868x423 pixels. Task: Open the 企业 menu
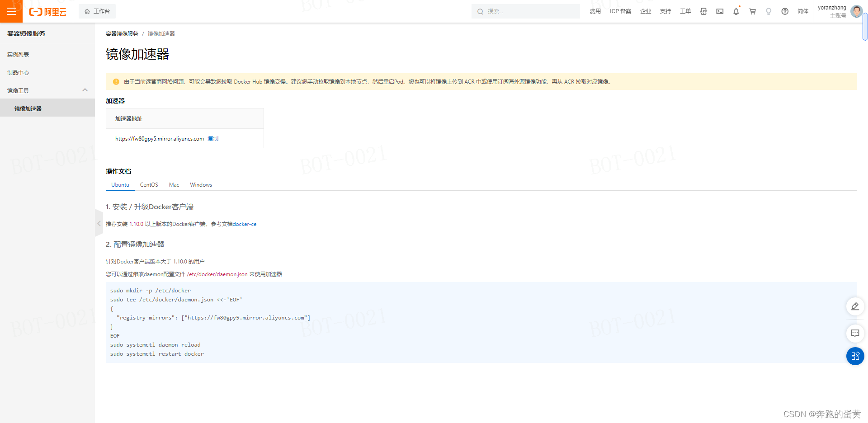pyautogui.click(x=646, y=11)
